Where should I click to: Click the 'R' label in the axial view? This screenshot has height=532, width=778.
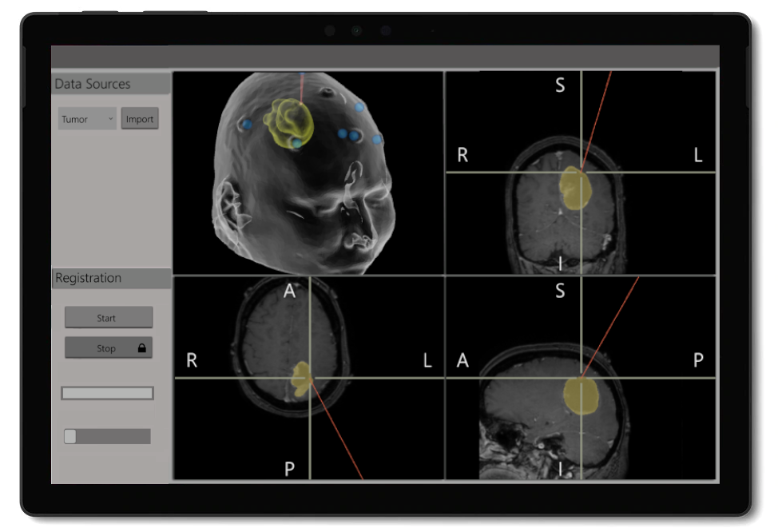tap(192, 360)
